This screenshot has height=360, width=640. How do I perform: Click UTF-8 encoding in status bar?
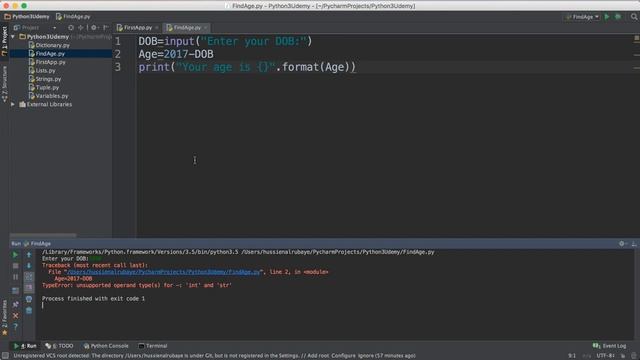(x=605, y=356)
